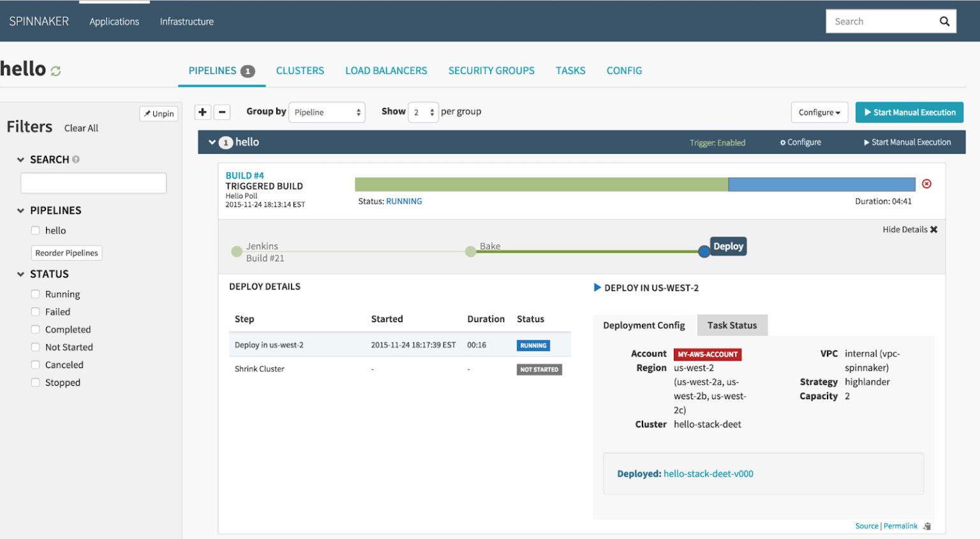Check the hello pipeline filter
The height and width of the screenshot is (539, 980).
pos(35,230)
